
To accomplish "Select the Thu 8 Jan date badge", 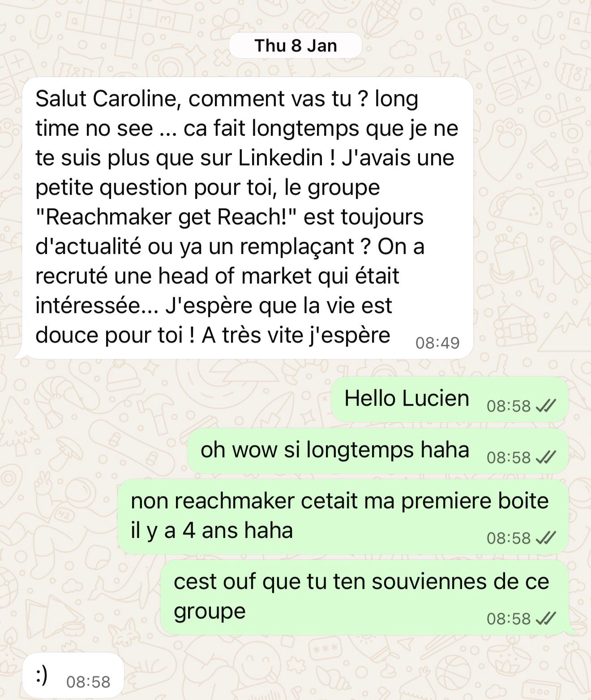I will (295, 46).
